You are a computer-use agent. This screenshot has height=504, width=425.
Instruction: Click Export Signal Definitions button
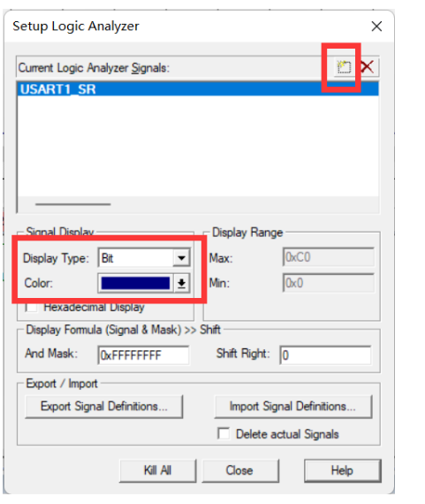point(104,407)
